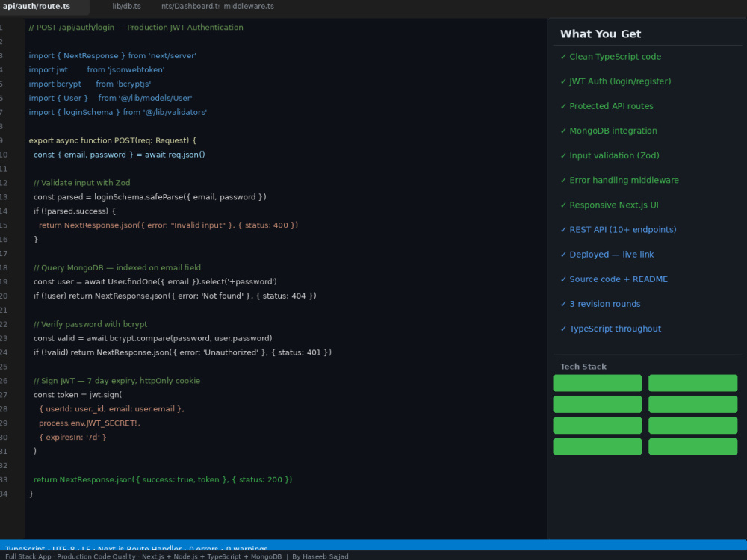Viewport: 747px width, 560px height.
Task: Select the middleware.ts tab
Action: tap(249, 6)
